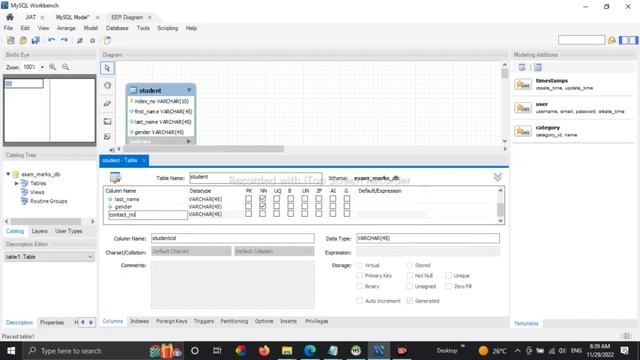Image resolution: width=640 pixels, height=360 pixels.
Task: Check PK for contact_no column
Action: click(248, 214)
